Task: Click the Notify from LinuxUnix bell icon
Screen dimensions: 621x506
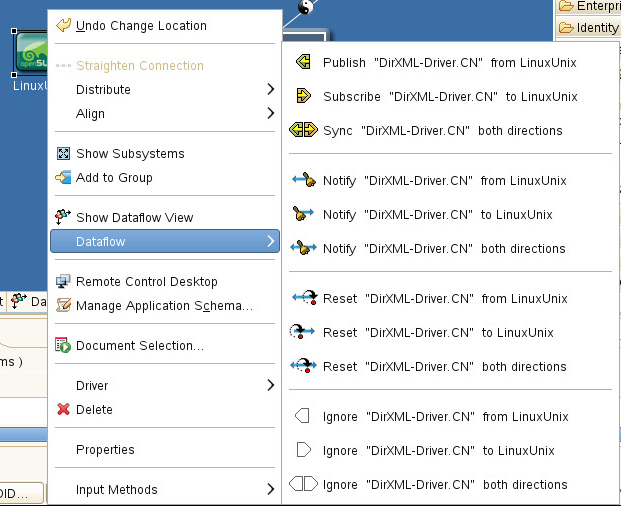Action: pyautogui.click(x=304, y=180)
